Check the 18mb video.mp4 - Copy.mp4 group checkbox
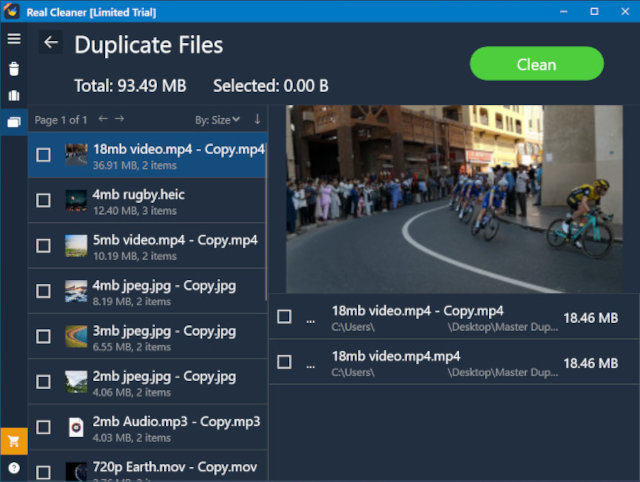This screenshot has width=640, height=482. [43, 155]
